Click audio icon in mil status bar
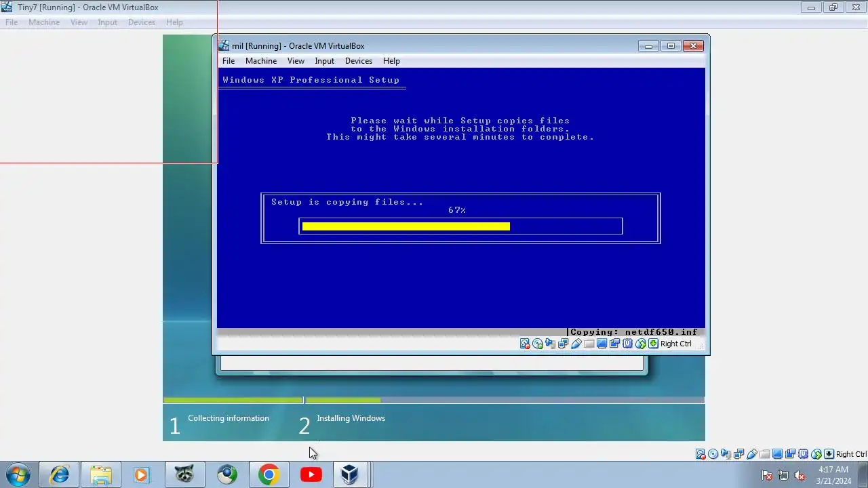 click(x=550, y=344)
